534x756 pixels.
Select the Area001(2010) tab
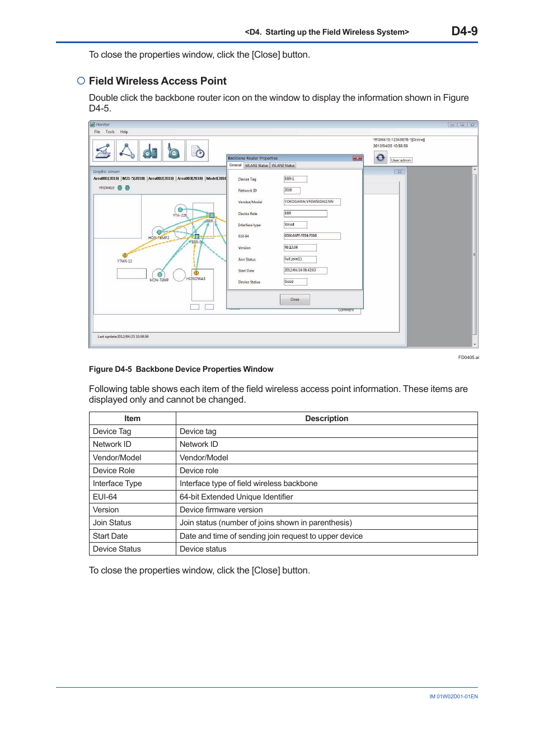point(106,179)
